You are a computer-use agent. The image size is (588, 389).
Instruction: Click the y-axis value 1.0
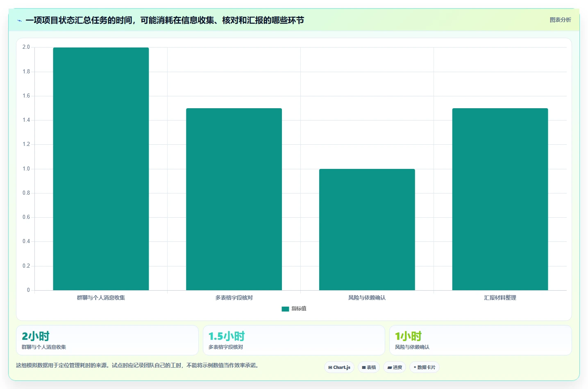tap(26, 168)
